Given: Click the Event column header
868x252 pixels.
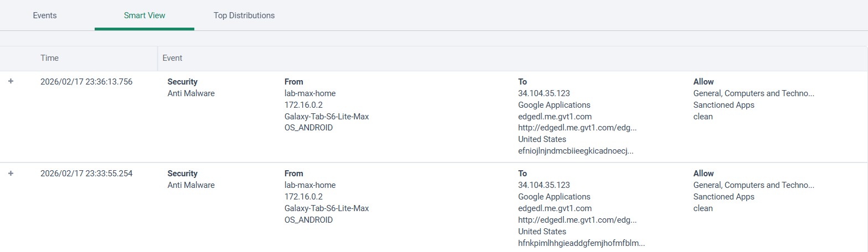Looking at the screenshot, I should point(172,58).
